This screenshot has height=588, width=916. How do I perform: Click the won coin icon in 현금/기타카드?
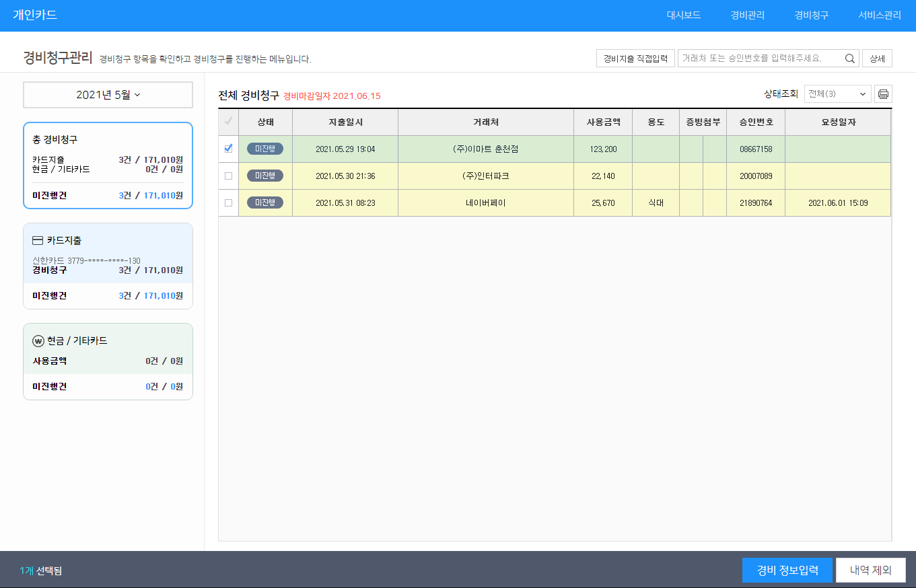(38, 341)
